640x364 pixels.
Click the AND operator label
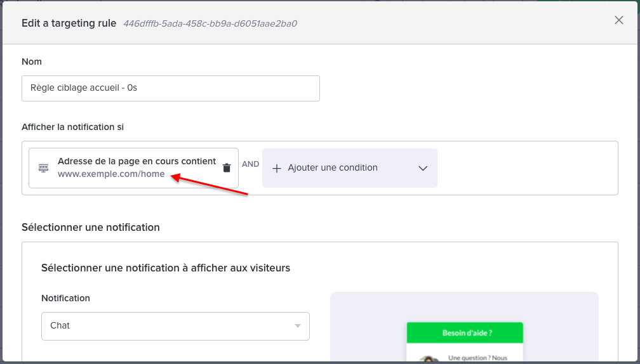tap(251, 164)
